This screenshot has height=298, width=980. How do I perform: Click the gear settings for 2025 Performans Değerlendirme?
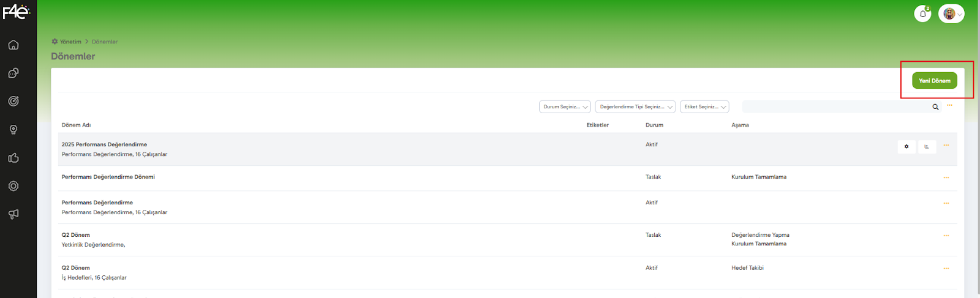[x=907, y=147]
